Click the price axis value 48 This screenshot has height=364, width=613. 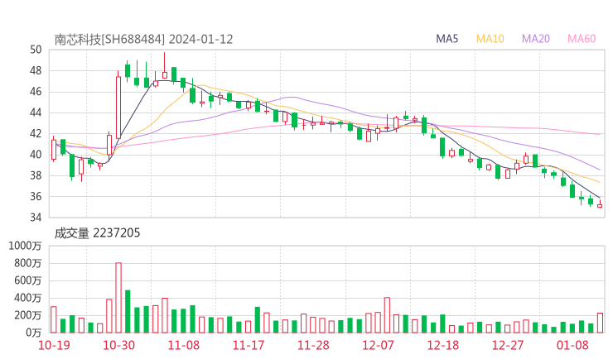click(36, 70)
